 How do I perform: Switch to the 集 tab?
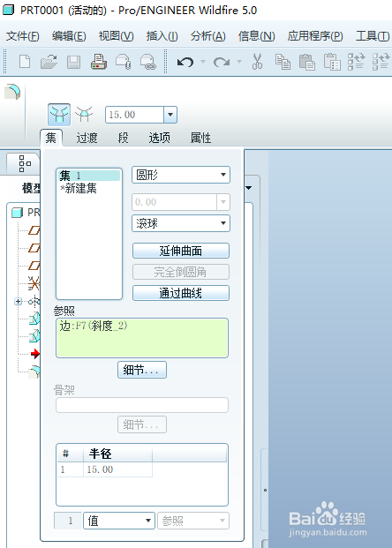point(51,138)
